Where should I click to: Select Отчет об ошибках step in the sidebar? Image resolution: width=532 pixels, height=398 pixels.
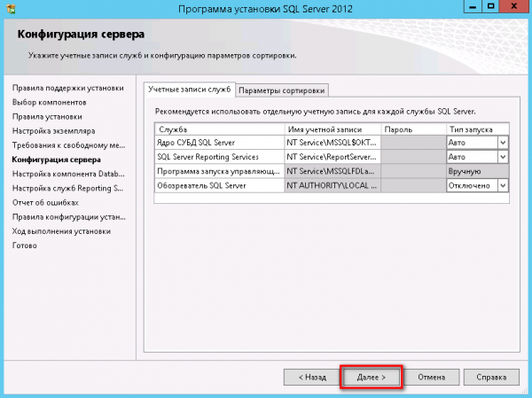(x=48, y=202)
